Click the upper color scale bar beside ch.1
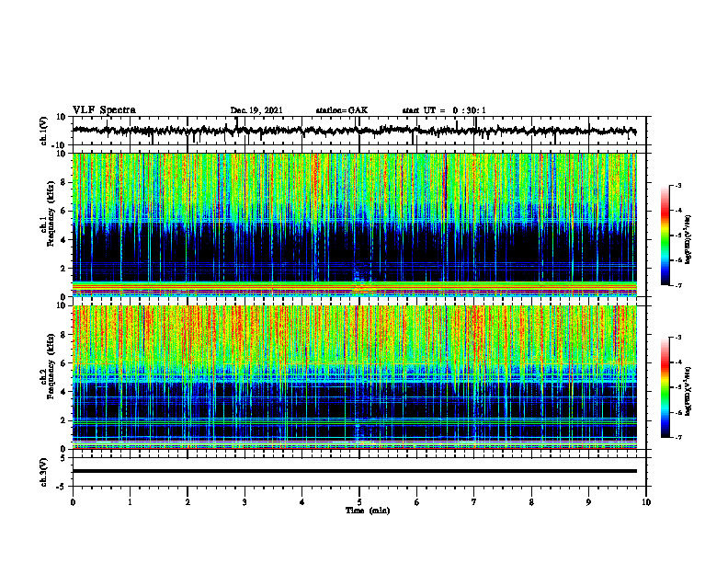 [665, 236]
